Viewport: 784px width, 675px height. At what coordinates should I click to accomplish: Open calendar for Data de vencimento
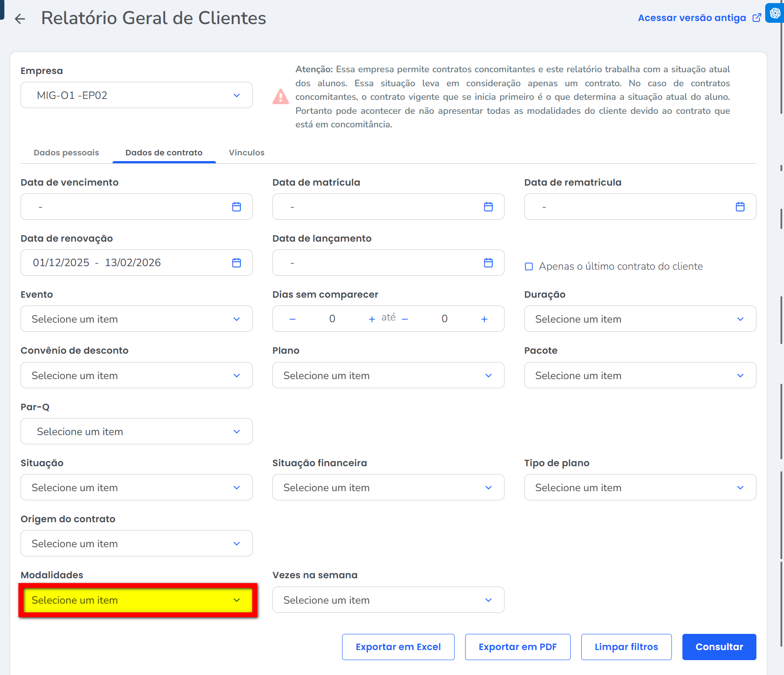(x=237, y=207)
